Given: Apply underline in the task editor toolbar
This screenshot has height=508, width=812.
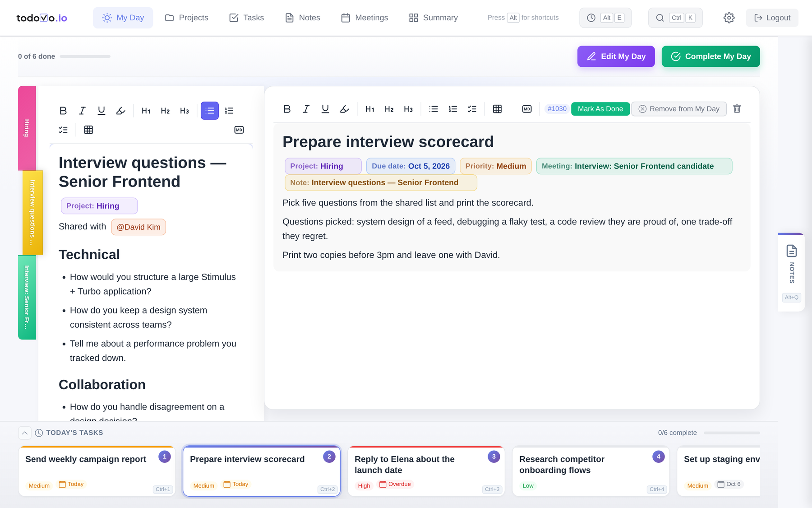Looking at the screenshot, I should click(x=325, y=109).
